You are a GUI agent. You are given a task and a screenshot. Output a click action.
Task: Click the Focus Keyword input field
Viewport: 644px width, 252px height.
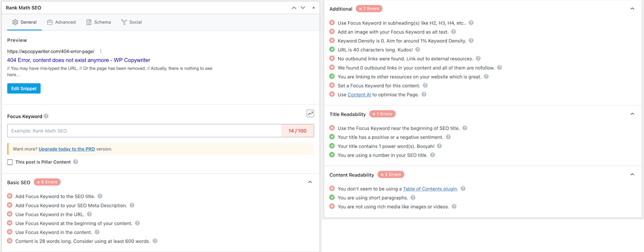[144, 131]
